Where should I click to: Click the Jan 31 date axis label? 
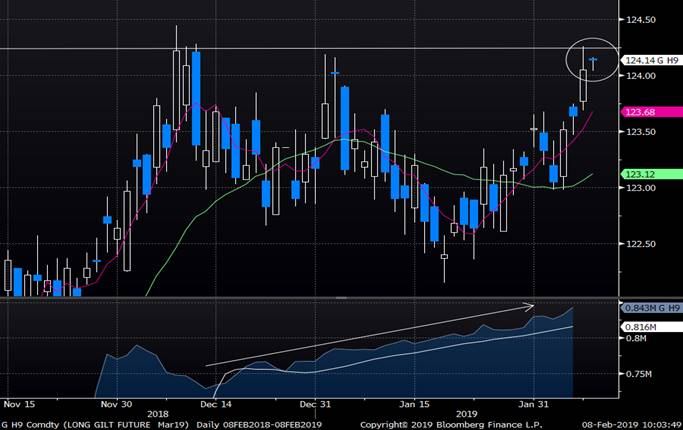(534, 404)
